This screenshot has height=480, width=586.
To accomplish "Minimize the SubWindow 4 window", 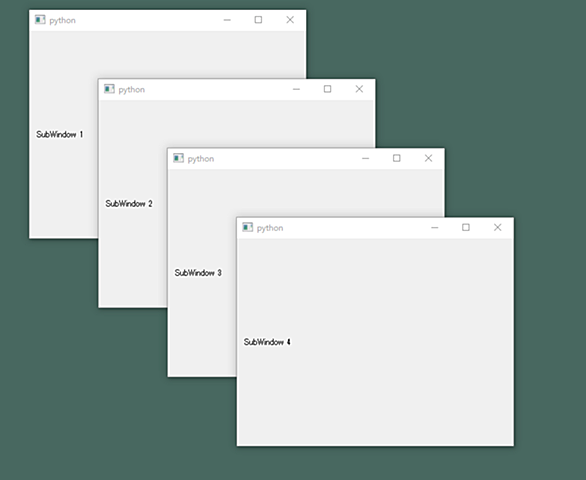I will (x=434, y=227).
